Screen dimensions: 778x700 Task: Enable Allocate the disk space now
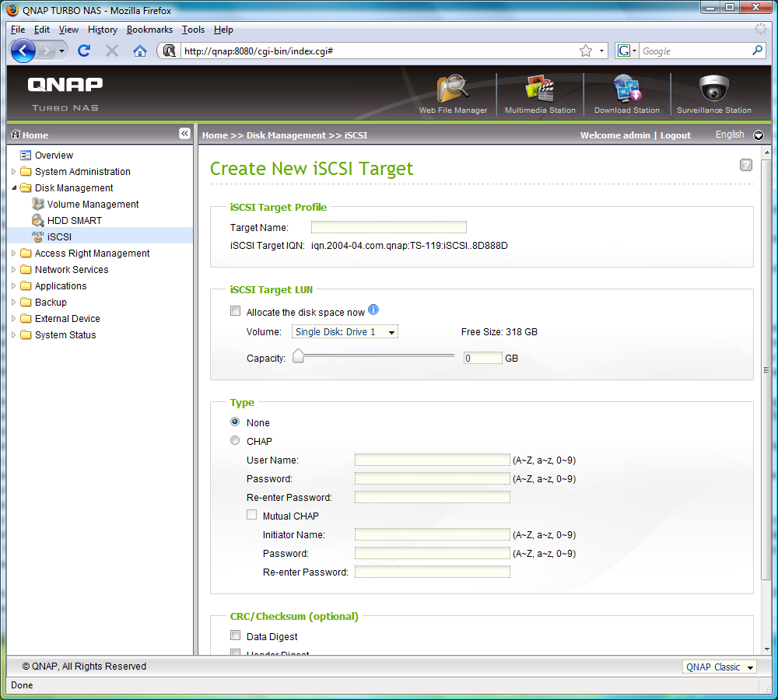235,311
